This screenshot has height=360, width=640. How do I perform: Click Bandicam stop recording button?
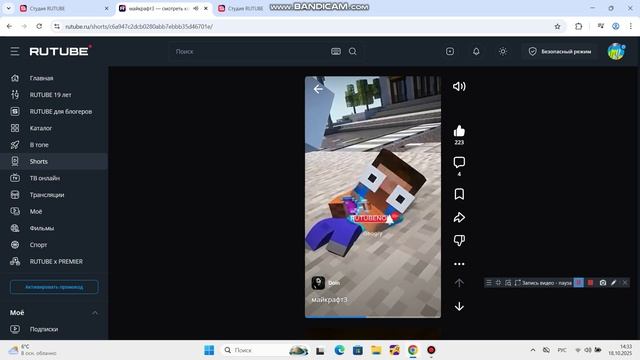point(590,282)
